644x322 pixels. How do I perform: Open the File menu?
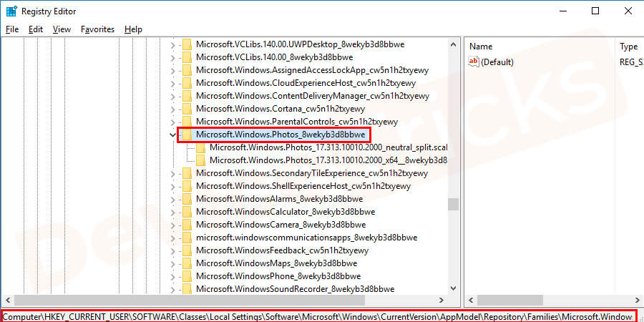coord(12,29)
